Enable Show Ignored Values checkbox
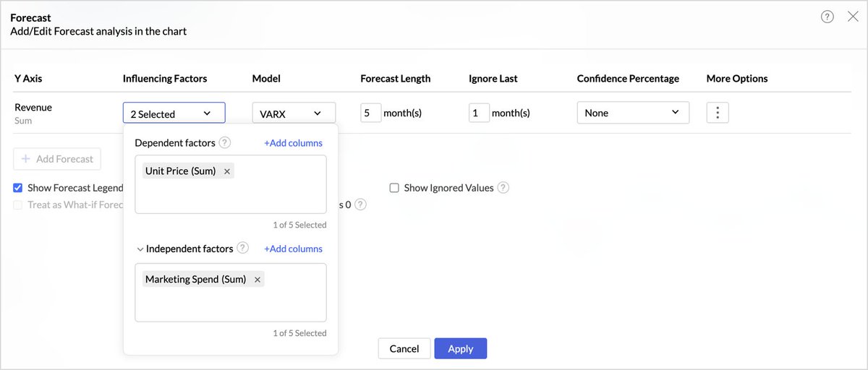This screenshot has height=370, width=868. (x=394, y=188)
